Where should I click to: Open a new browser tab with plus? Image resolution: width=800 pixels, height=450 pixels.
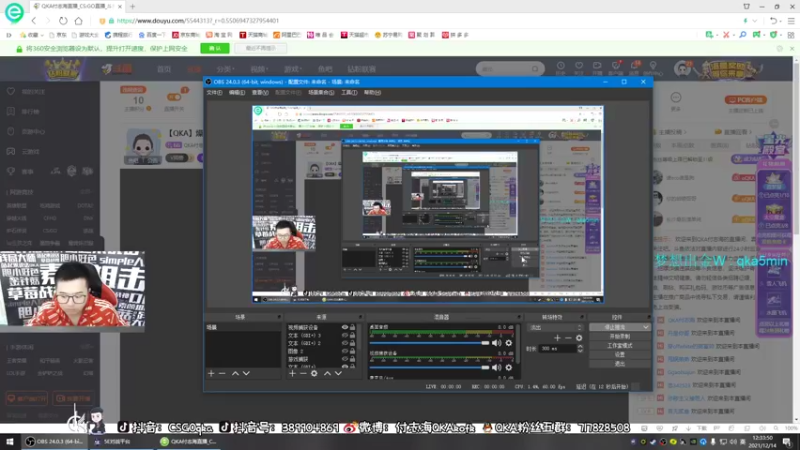coord(133,7)
